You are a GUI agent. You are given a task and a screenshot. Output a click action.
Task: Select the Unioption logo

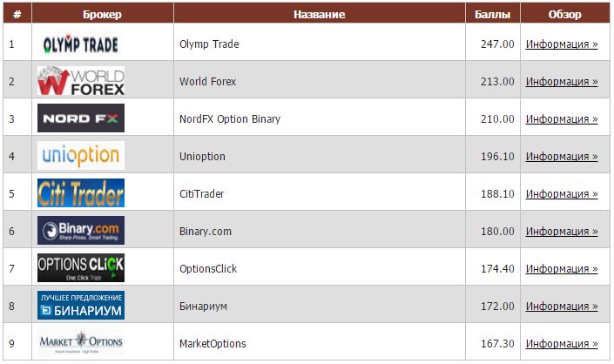(81, 156)
